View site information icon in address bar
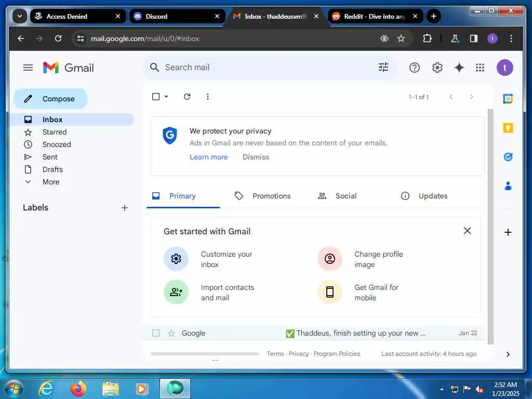This screenshot has width=532, height=399. coord(81,38)
